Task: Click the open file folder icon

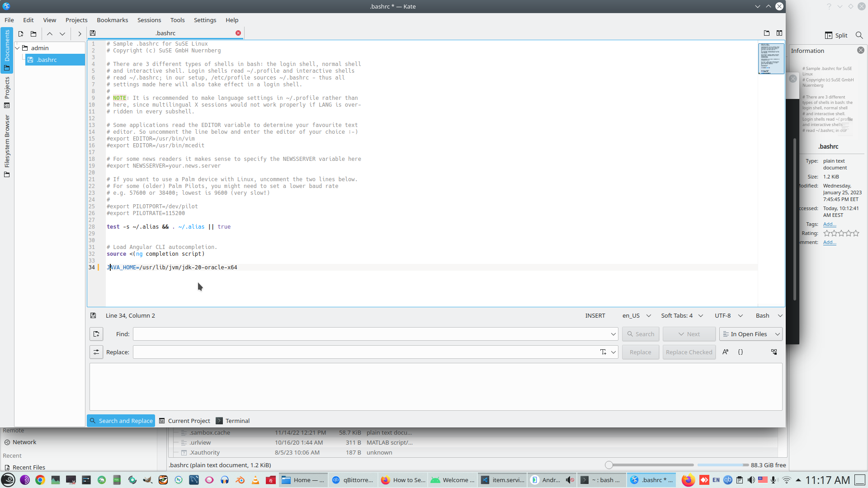Action: point(33,33)
